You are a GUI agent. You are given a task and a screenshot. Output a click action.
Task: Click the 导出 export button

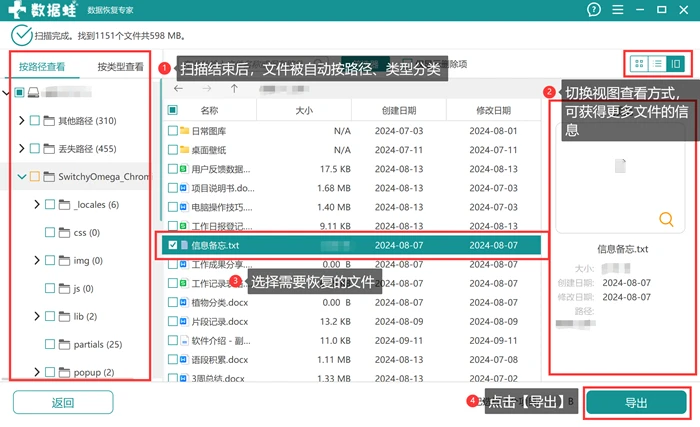pos(636,403)
